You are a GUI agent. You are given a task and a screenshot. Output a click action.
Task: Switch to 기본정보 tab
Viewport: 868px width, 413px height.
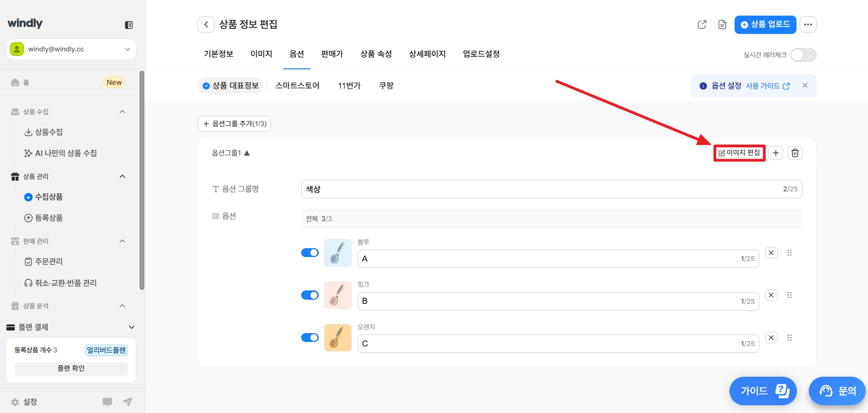pyautogui.click(x=219, y=54)
